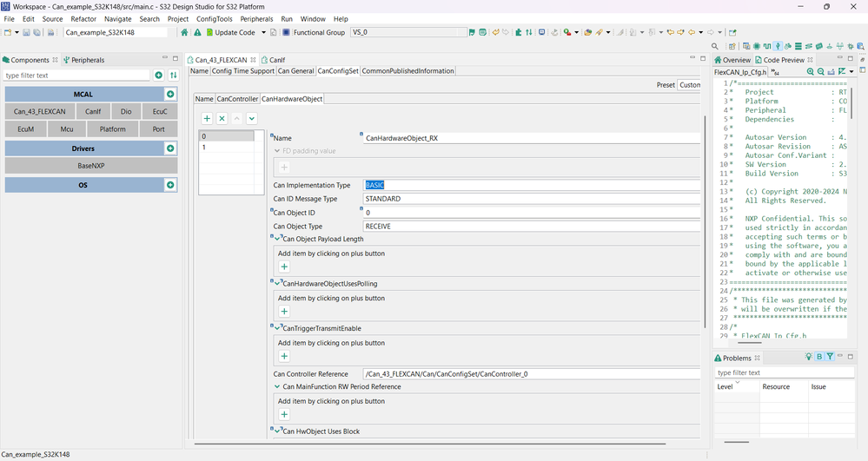Add a component with the Components panel plus
The width and height of the screenshot is (868, 461).
159,76
